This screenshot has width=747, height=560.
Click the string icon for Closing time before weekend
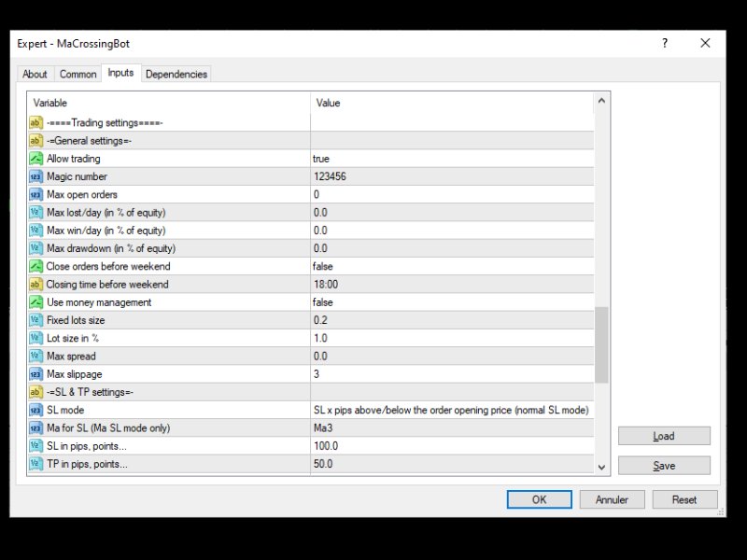coord(35,285)
